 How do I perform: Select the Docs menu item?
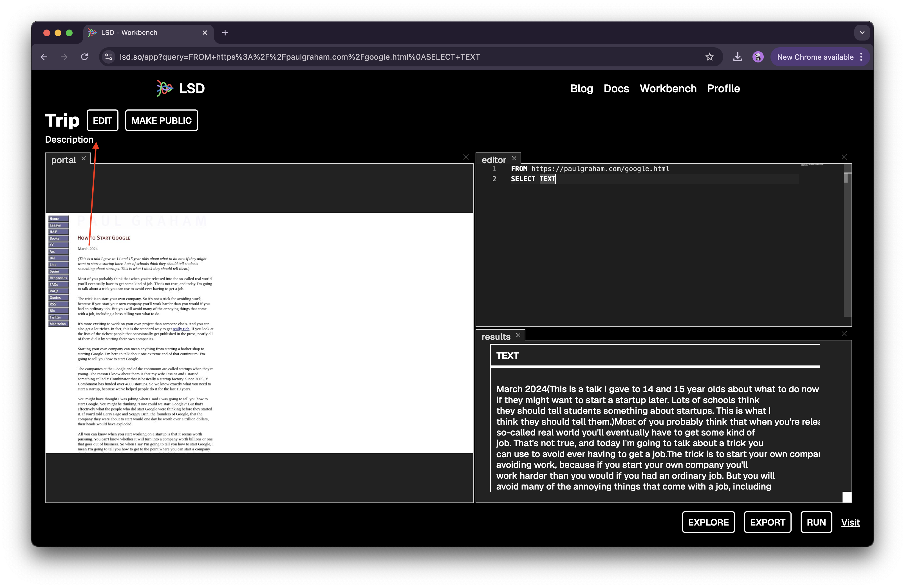tap(615, 88)
